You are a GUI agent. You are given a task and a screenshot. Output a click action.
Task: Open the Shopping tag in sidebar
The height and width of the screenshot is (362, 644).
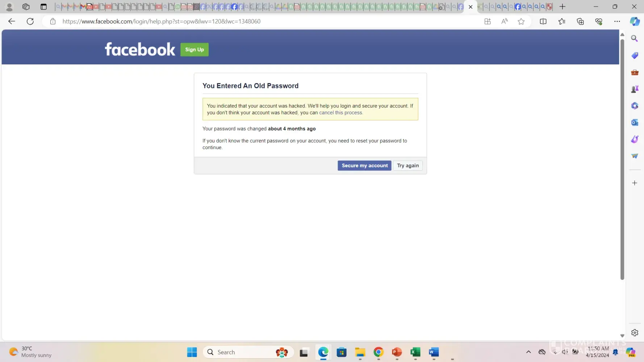coord(635,55)
